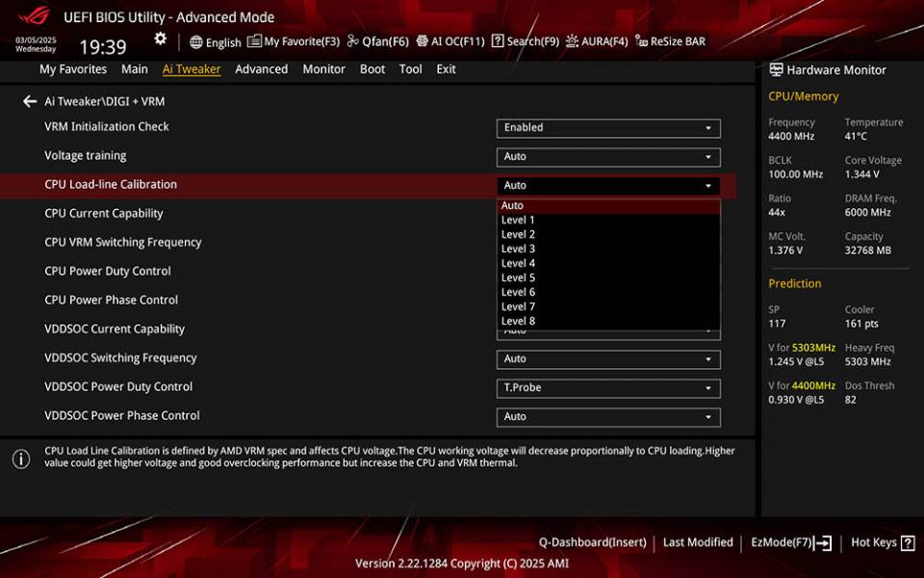Choose Level 6 from the list
Screen dimensions: 924x578
[608, 293]
